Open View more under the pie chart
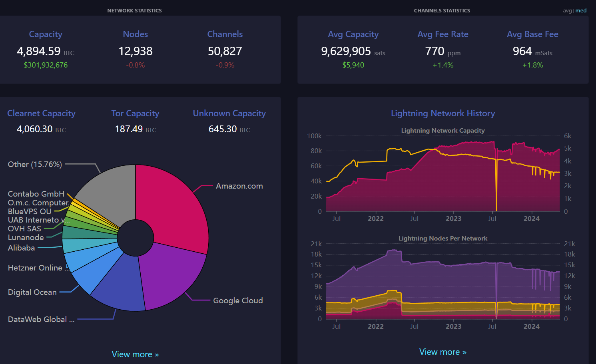Image resolution: width=596 pixels, height=364 pixels. (135, 354)
